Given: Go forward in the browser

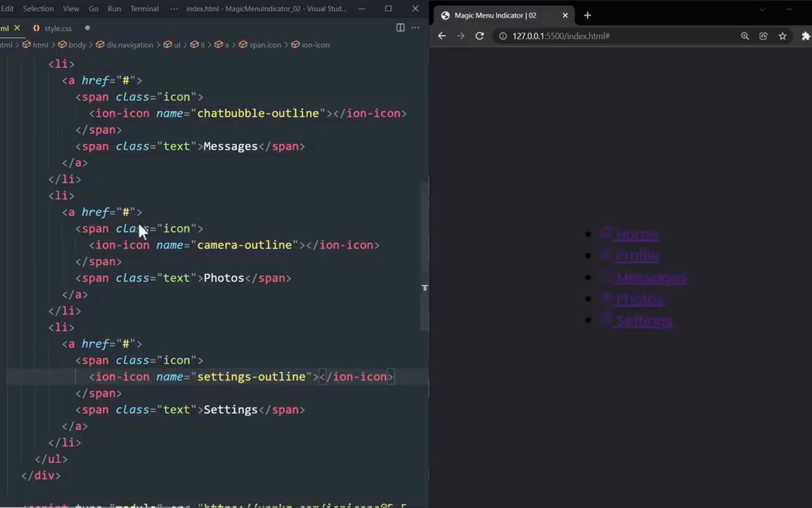Looking at the screenshot, I should click(x=461, y=36).
